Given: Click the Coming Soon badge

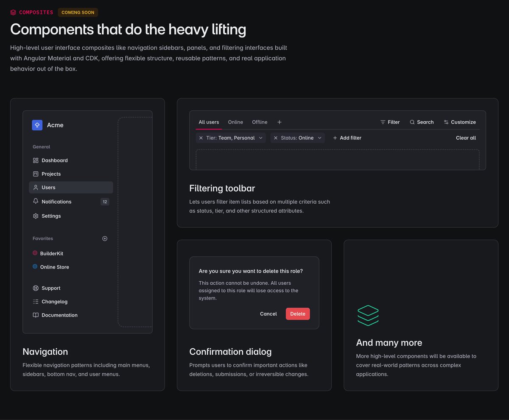Looking at the screenshot, I should pos(78,12).
